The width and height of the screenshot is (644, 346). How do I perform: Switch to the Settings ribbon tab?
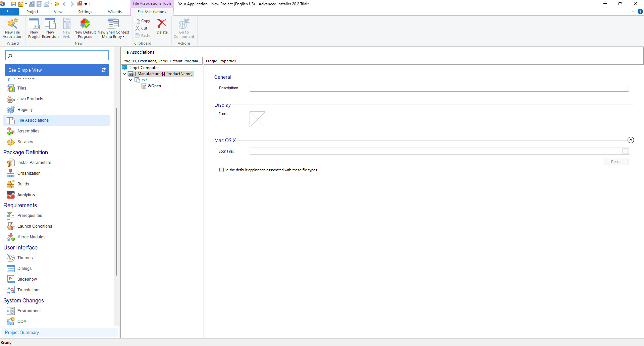coord(85,12)
